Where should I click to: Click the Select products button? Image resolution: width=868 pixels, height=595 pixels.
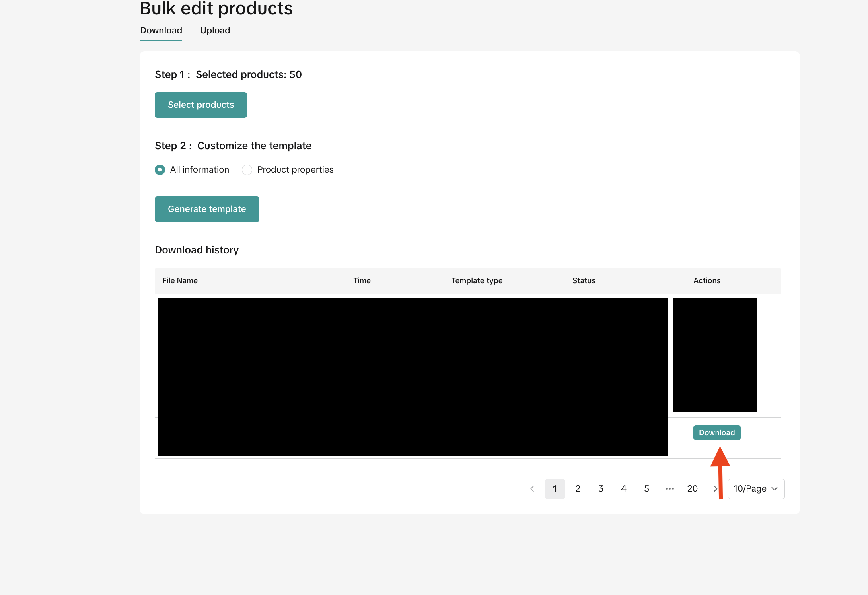point(201,105)
